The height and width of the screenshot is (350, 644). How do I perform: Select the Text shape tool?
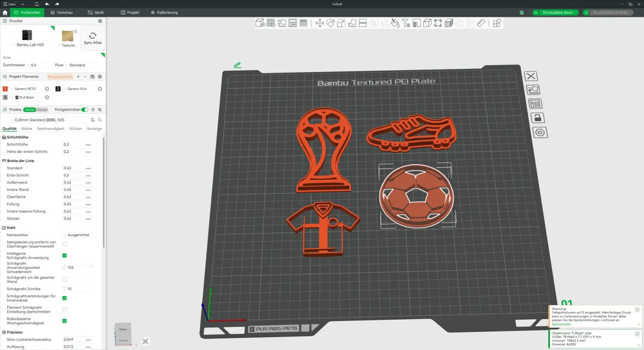pyautogui.click(x=406, y=23)
